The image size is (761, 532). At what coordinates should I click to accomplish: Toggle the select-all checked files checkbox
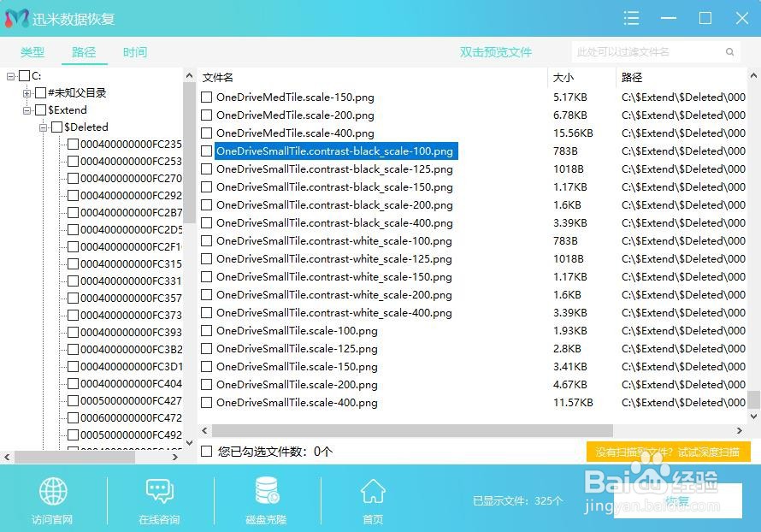(207, 452)
